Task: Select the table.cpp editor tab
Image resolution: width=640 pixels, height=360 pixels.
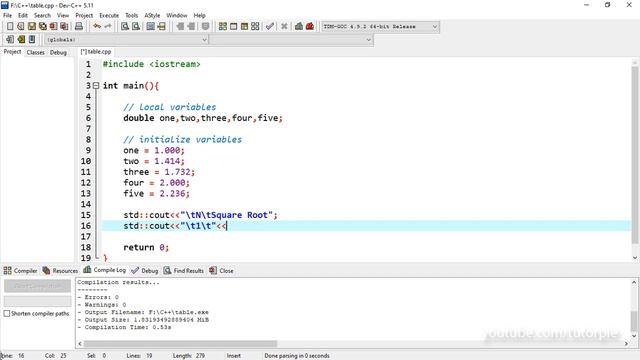Action: coord(96,51)
